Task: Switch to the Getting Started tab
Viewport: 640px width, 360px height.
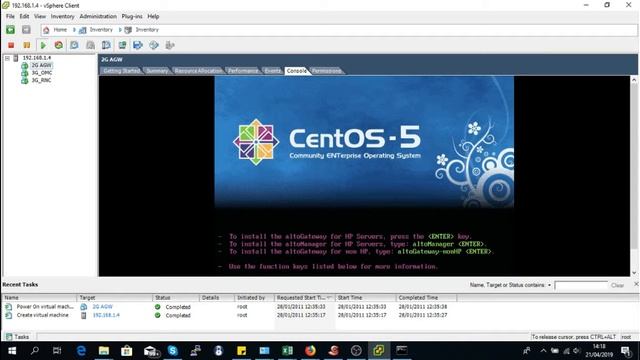Action: [x=121, y=71]
